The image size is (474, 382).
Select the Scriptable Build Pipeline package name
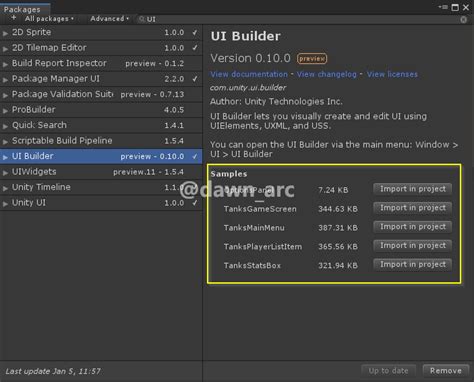point(62,141)
